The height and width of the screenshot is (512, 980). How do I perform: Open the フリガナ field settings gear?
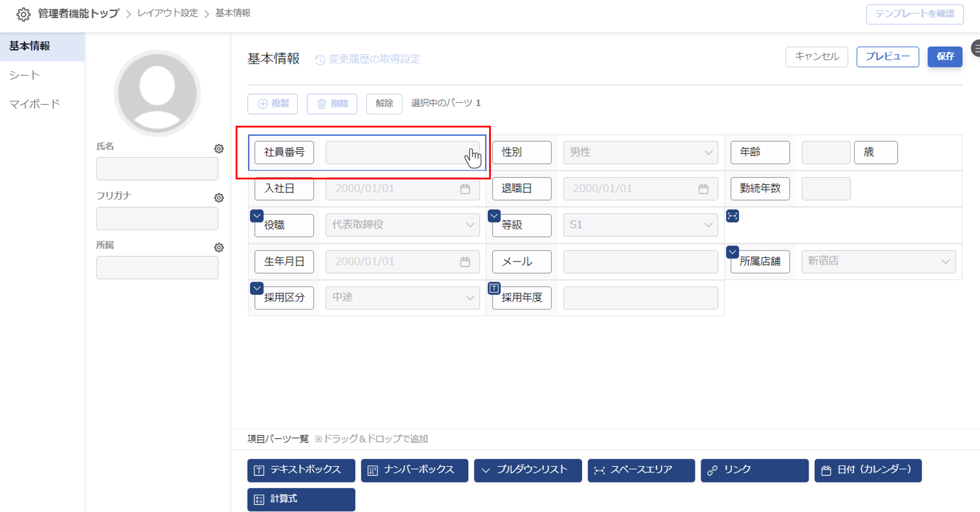pos(219,198)
